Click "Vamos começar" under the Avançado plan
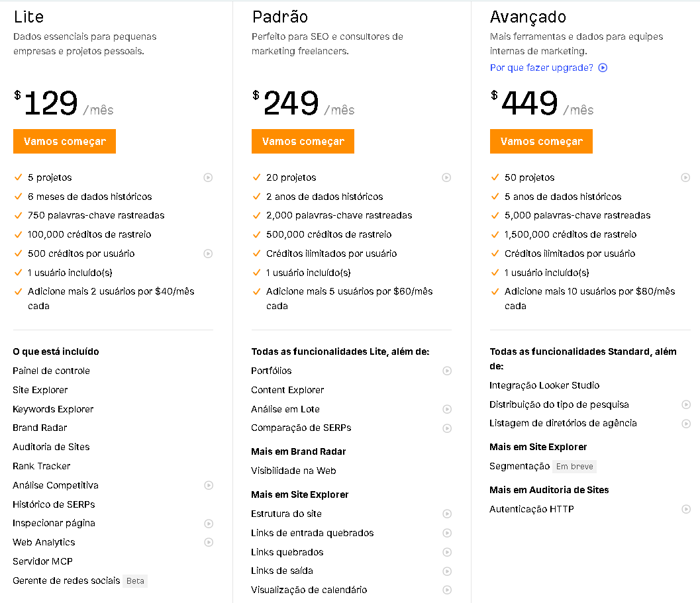 tap(541, 141)
